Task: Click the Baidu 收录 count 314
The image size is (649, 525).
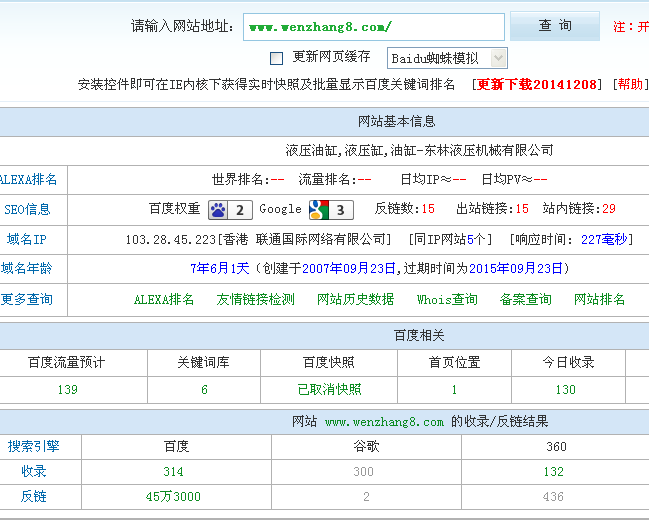Action: (174, 472)
